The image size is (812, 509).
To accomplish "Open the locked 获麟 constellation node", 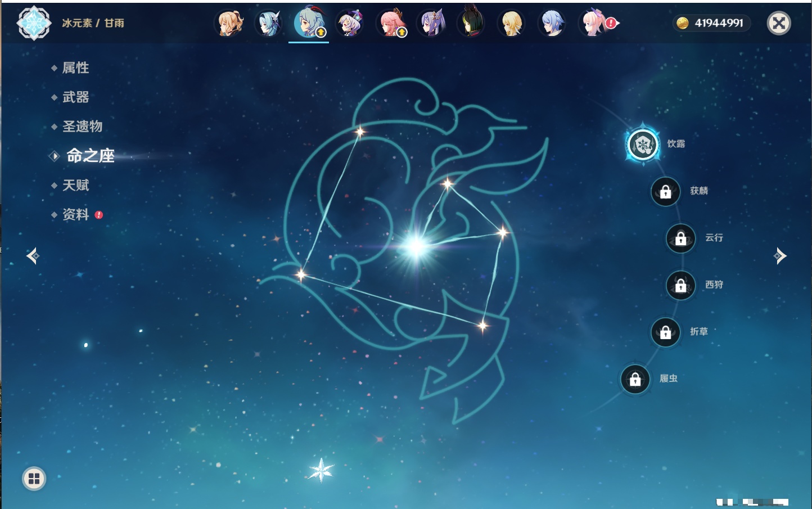I will coord(666,192).
